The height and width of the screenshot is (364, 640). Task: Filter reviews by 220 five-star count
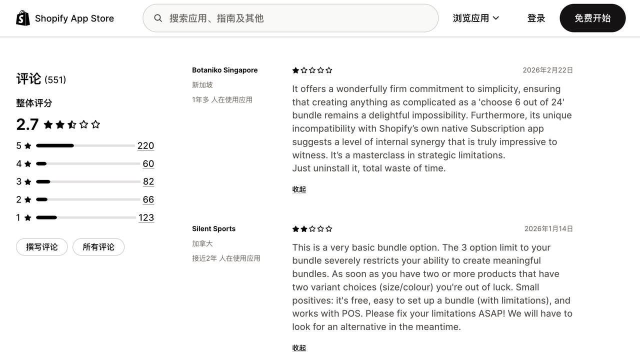coord(145,146)
